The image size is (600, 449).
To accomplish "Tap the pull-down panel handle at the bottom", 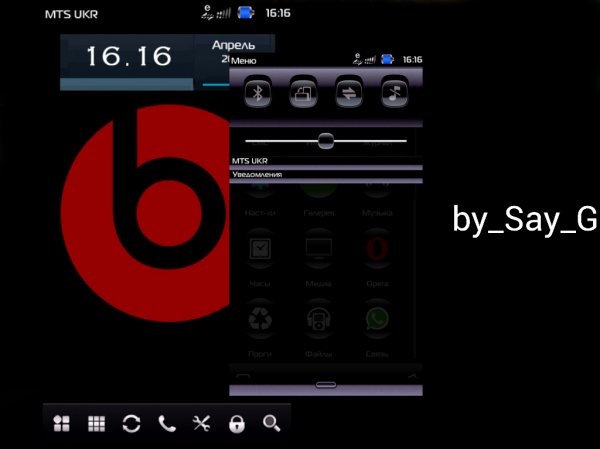I will pos(326,385).
